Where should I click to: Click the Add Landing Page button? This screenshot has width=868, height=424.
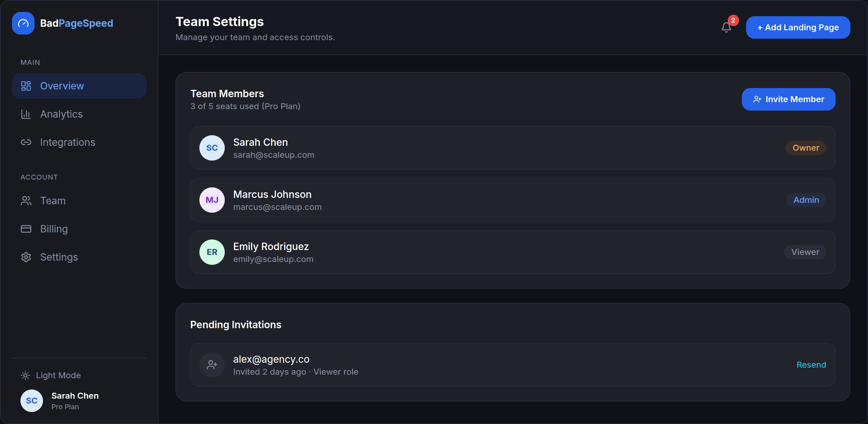[x=798, y=27]
